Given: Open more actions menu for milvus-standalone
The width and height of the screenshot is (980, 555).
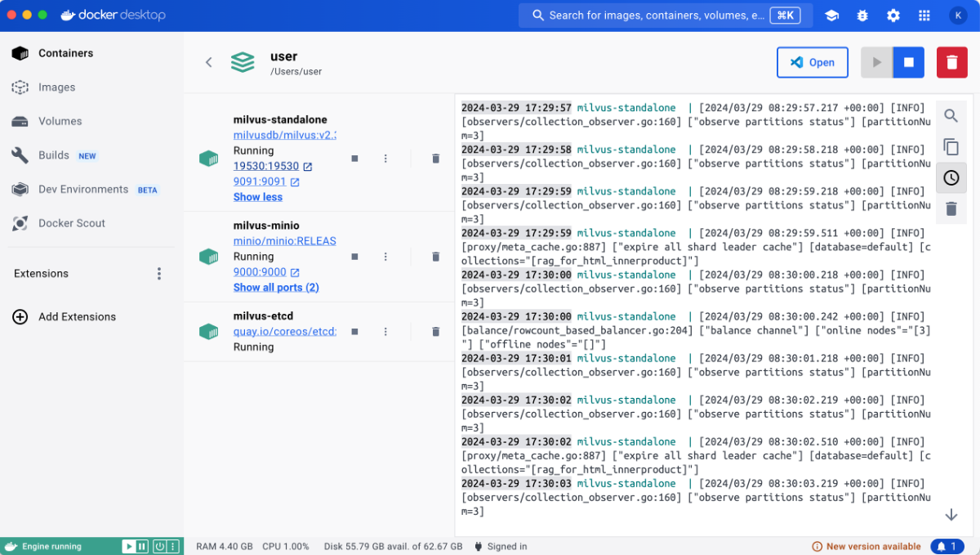Looking at the screenshot, I should (385, 159).
